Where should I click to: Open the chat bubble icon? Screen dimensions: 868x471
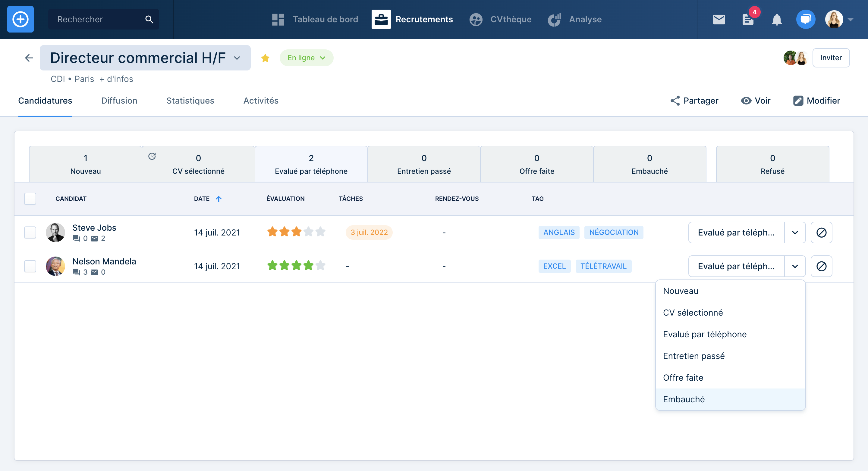coord(805,19)
